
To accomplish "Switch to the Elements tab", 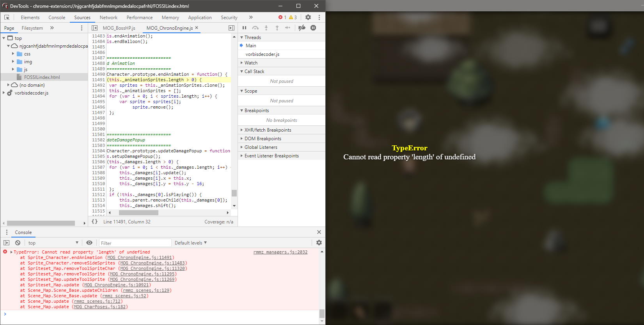I will pyautogui.click(x=30, y=18).
